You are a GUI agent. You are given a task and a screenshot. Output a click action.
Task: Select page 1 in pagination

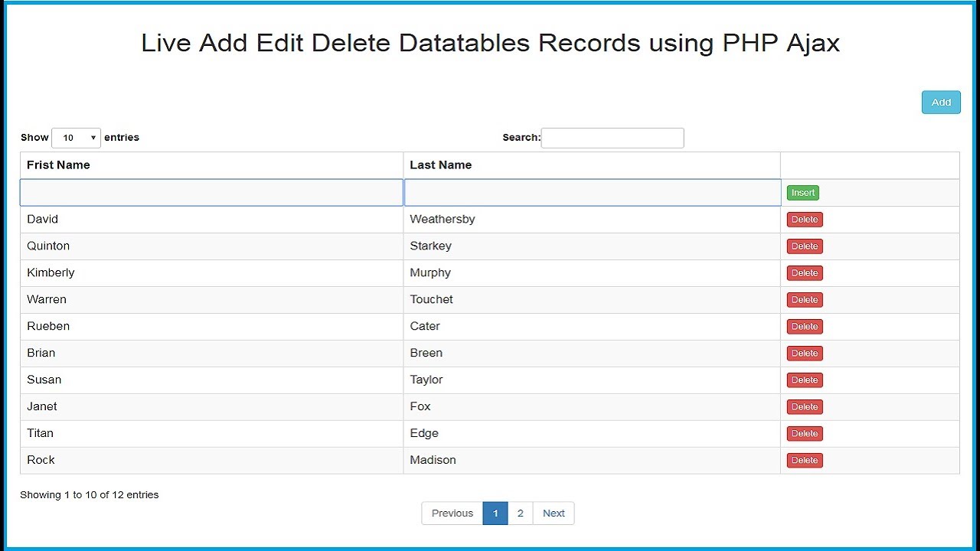pos(495,514)
